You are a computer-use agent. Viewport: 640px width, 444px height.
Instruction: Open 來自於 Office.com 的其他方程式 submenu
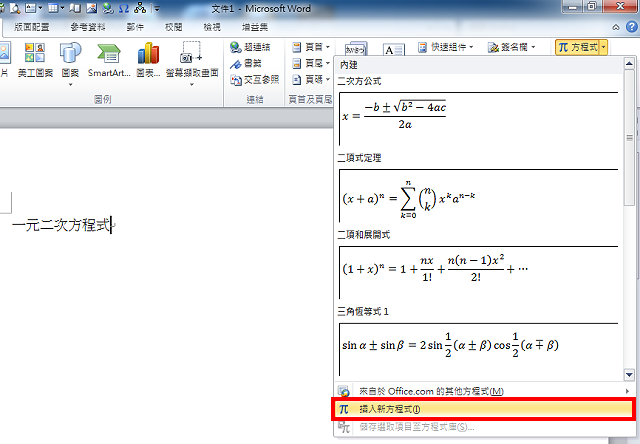pyautogui.click(x=484, y=391)
